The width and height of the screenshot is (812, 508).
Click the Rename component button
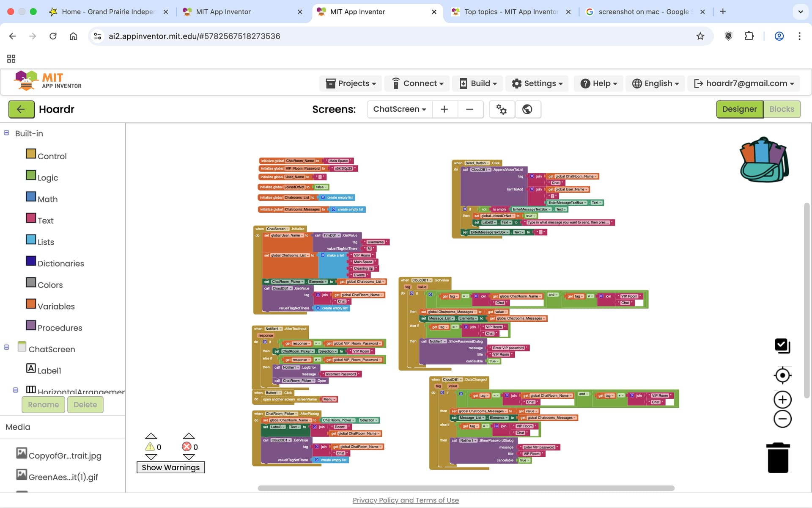(x=44, y=405)
